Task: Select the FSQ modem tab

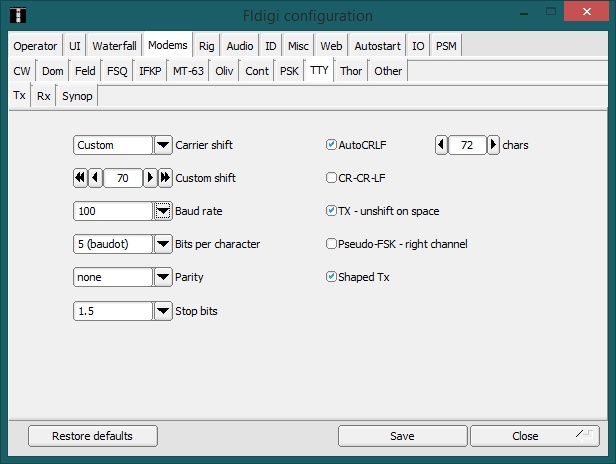Action: [117, 71]
